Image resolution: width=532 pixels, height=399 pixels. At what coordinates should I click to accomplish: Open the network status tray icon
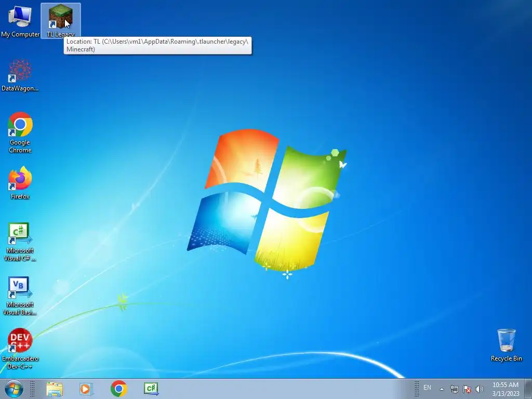(454, 389)
